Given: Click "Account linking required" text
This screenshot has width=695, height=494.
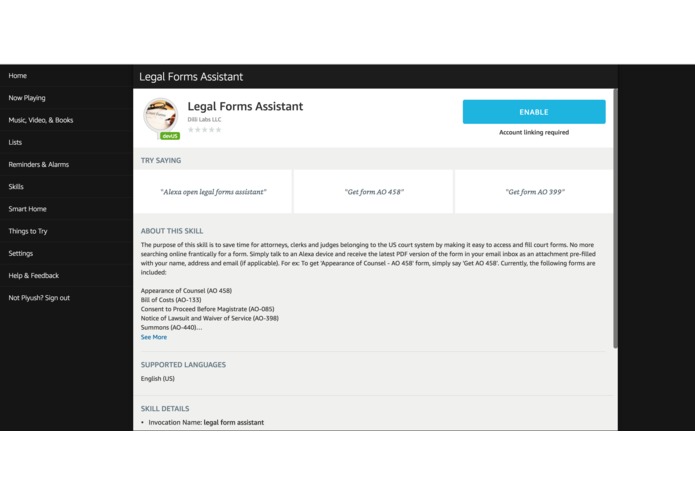Looking at the screenshot, I should [x=534, y=132].
